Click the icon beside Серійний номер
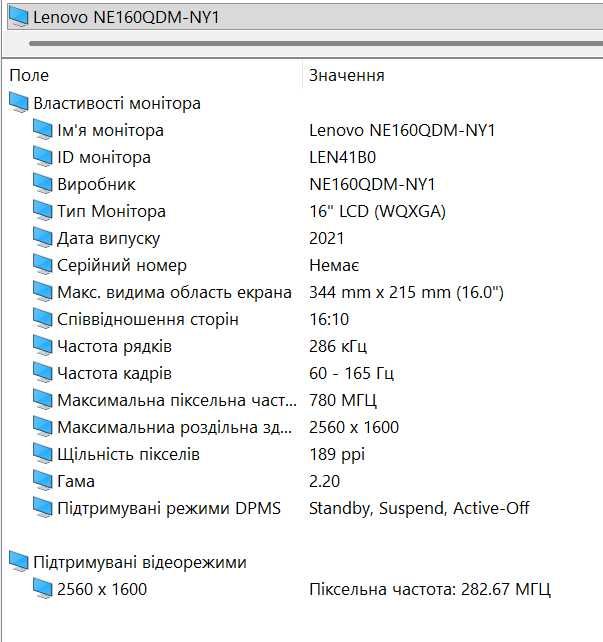603x642 pixels. coord(43,264)
